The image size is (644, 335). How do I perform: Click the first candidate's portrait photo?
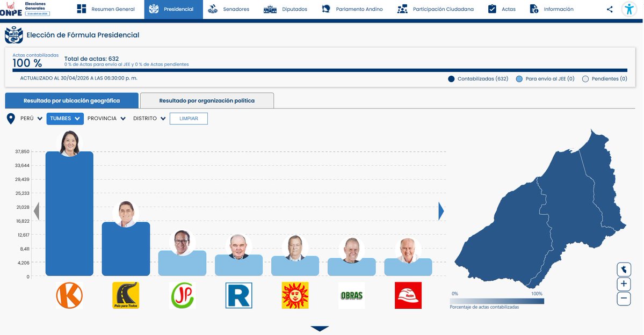click(69, 143)
